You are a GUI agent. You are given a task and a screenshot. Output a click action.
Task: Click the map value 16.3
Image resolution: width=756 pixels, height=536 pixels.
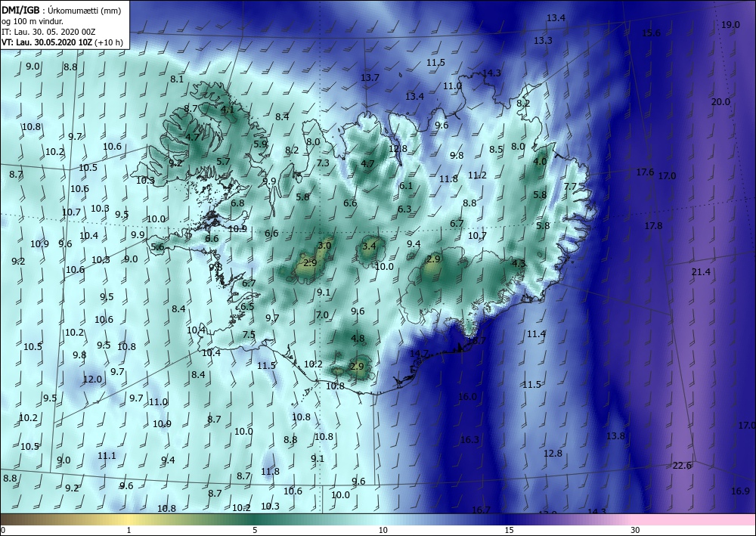[x=469, y=439]
